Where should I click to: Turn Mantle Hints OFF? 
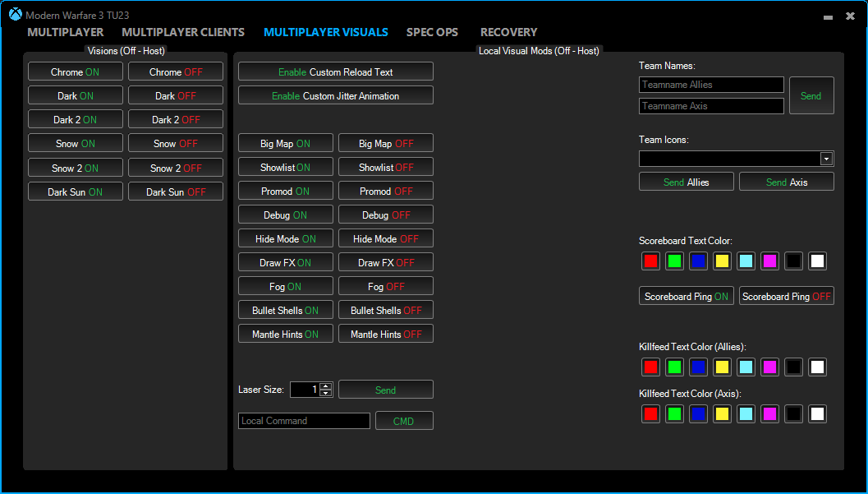386,334
